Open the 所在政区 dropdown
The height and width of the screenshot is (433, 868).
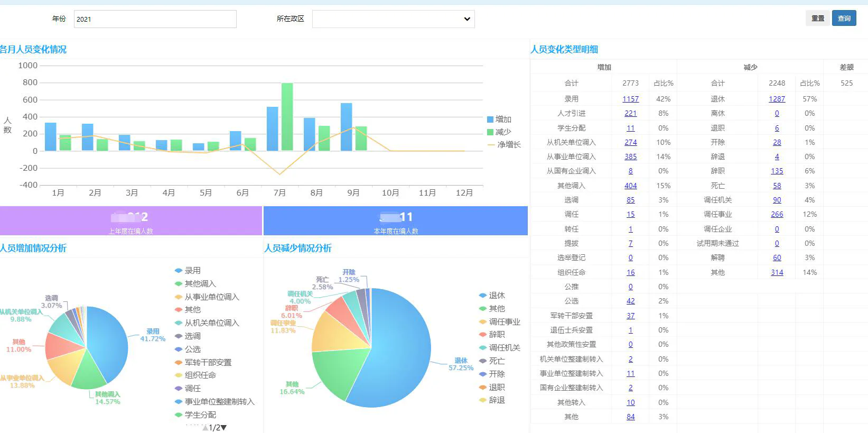[x=393, y=19]
